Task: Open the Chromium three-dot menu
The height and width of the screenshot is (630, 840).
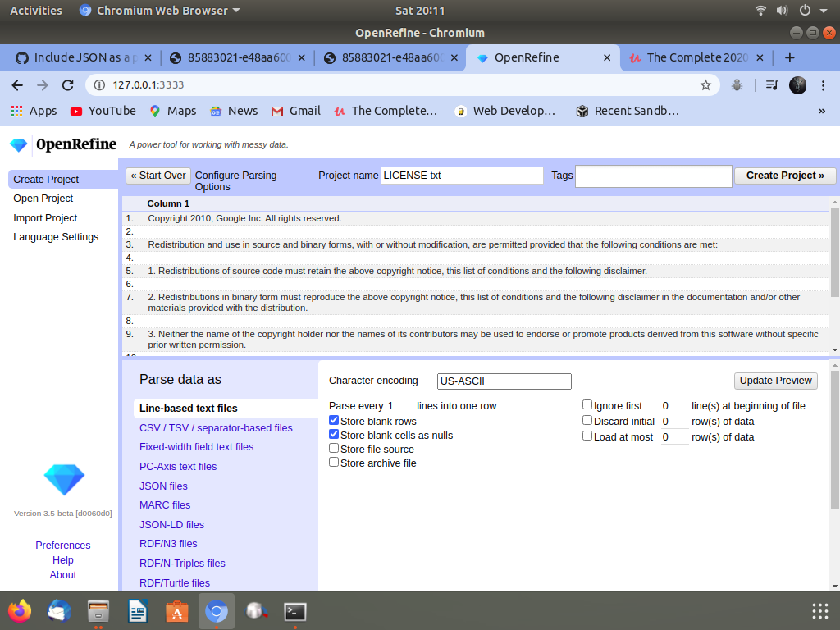Action: tap(824, 85)
